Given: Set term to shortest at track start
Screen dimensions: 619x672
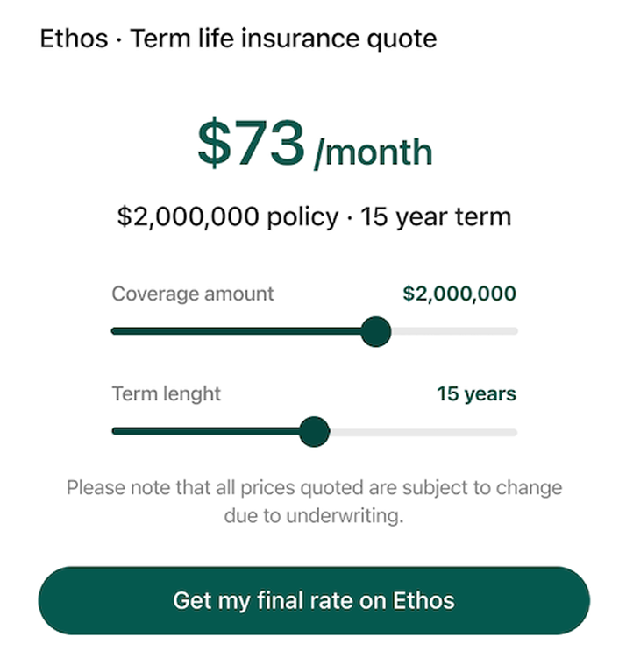Looking at the screenshot, I should click(114, 431).
